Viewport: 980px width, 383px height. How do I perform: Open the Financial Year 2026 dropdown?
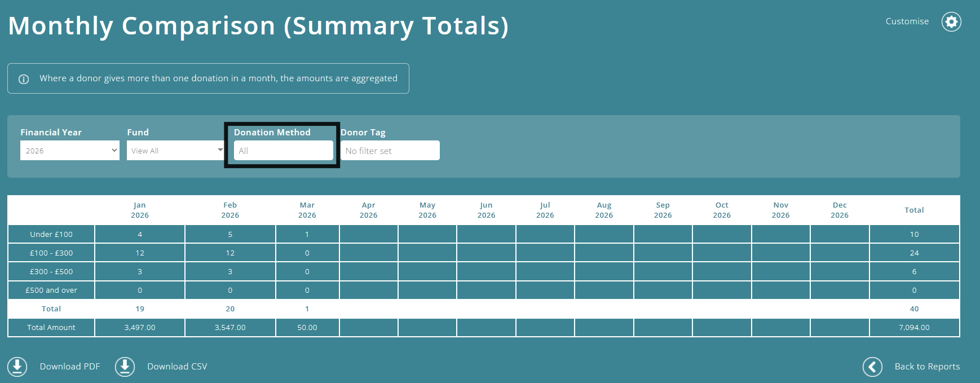click(x=70, y=151)
